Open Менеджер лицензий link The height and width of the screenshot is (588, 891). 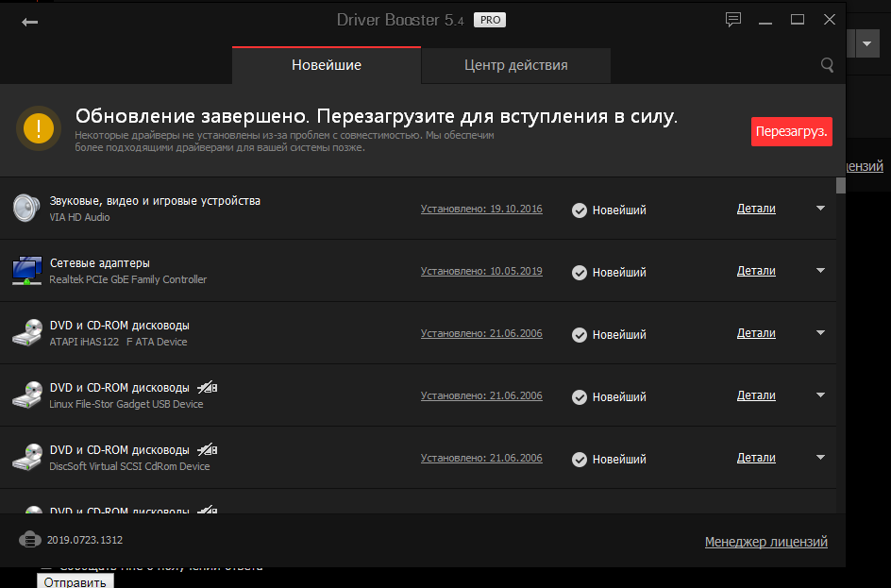[766, 542]
